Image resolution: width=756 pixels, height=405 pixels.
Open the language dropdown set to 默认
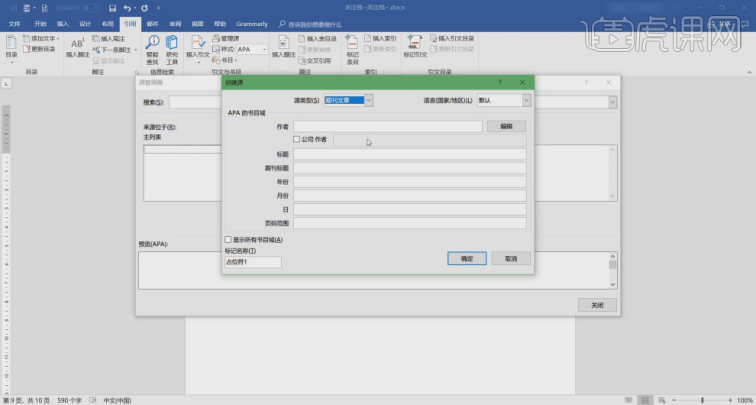tap(526, 100)
